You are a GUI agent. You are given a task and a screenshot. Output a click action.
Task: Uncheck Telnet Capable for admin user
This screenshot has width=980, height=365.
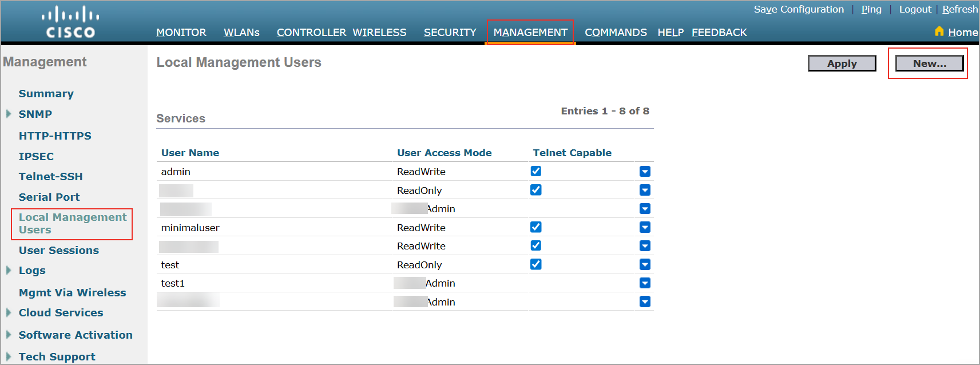tap(535, 171)
